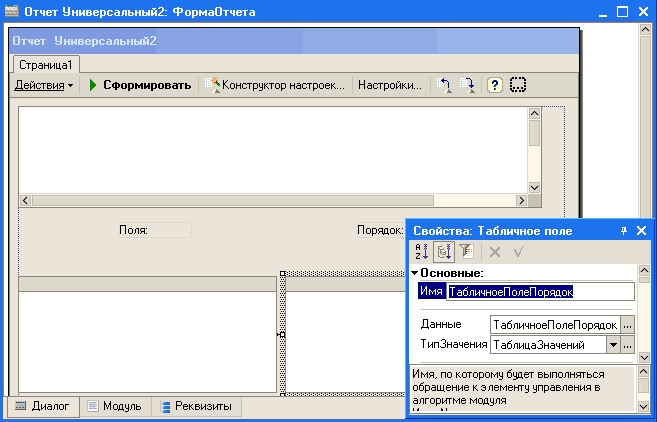This screenshot has width=657, height=422.
Task: Click the confirm checkmark icon in properties toolbar
Action: click(518, 252)
